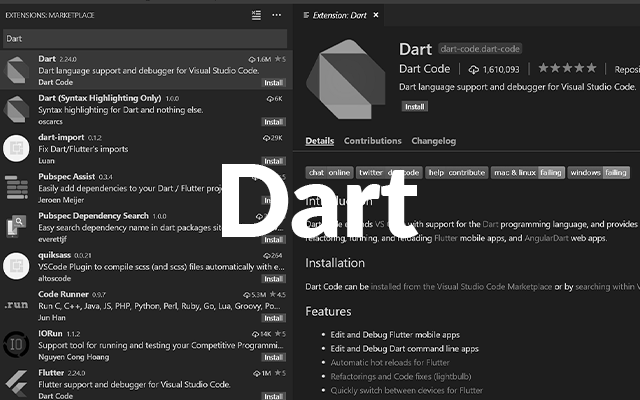Select the dart-import row title
Image resolution: width=640 pixels, height=400 pixels.
61,137
